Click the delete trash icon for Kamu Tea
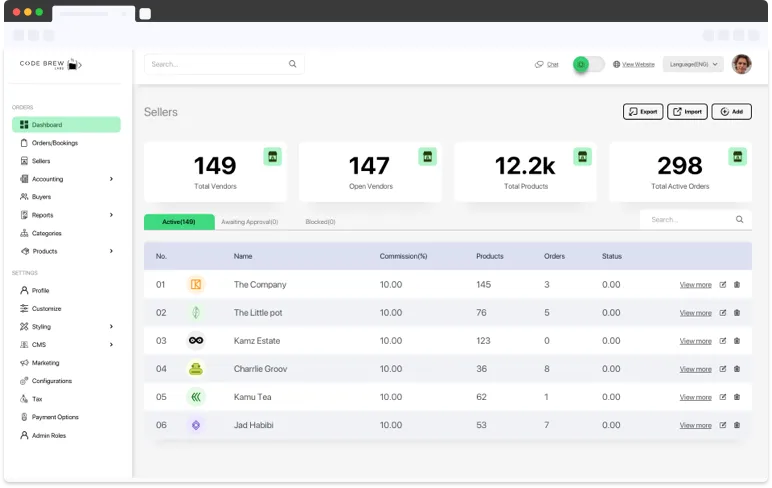This screenshot has height=488, width=772. 737,397
